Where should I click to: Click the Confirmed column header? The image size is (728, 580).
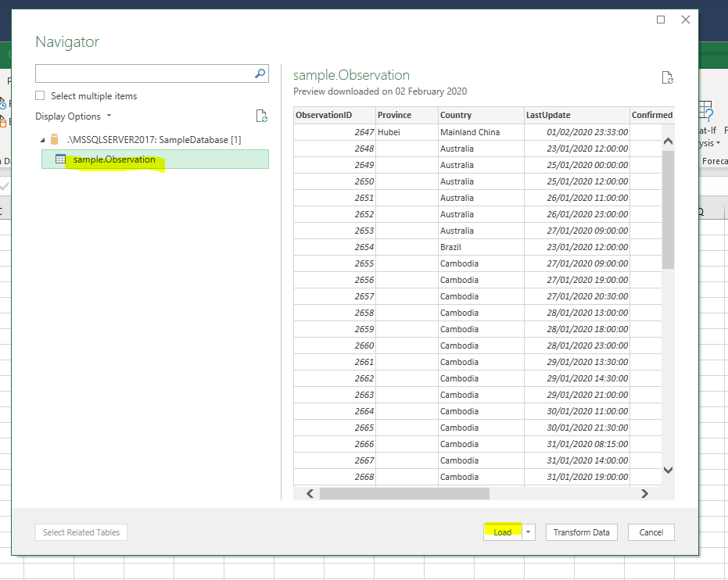[652, 115]
